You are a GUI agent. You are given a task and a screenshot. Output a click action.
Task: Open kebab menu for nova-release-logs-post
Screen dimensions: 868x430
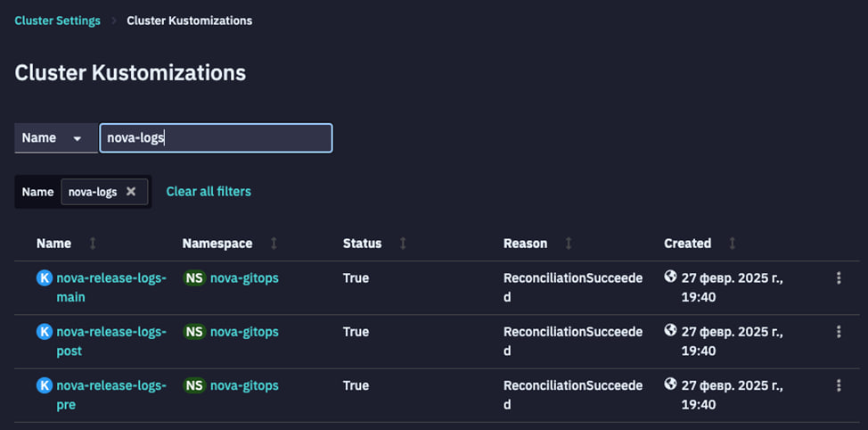tap(839, 332)
